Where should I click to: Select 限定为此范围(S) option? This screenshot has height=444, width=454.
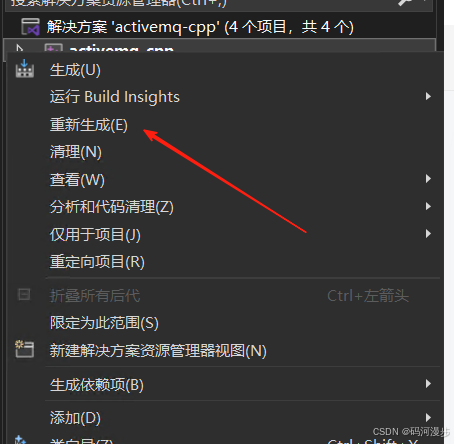[104, 323]
